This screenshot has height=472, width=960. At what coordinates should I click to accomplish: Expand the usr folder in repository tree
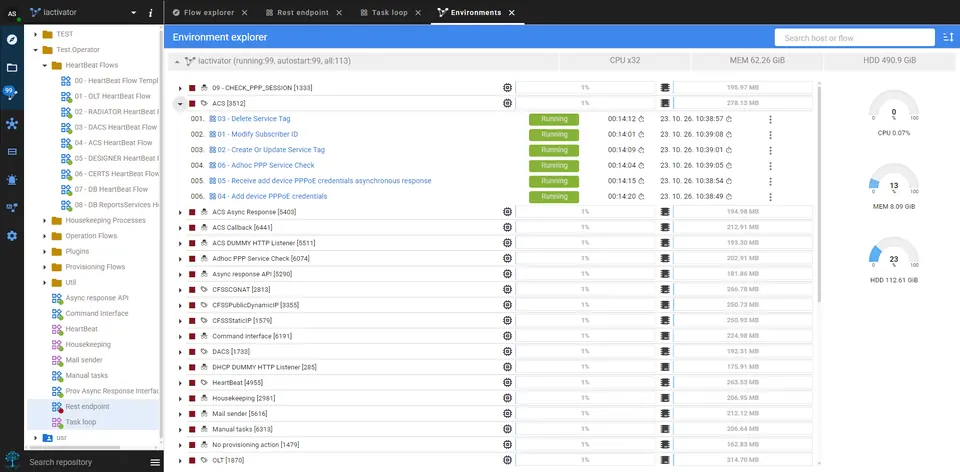coord(35,438)
